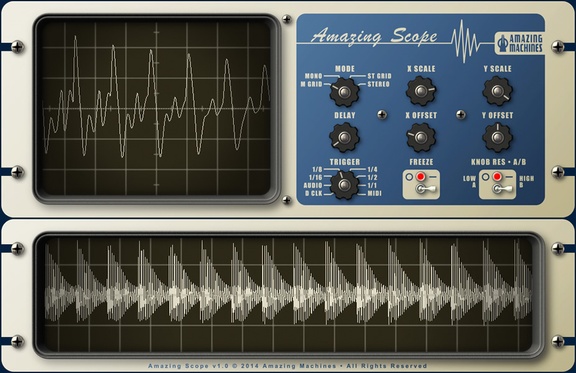576x373 pixels.
Task: Select the MONO mode label
Action: pyautogui.click(x=313, y=76)
